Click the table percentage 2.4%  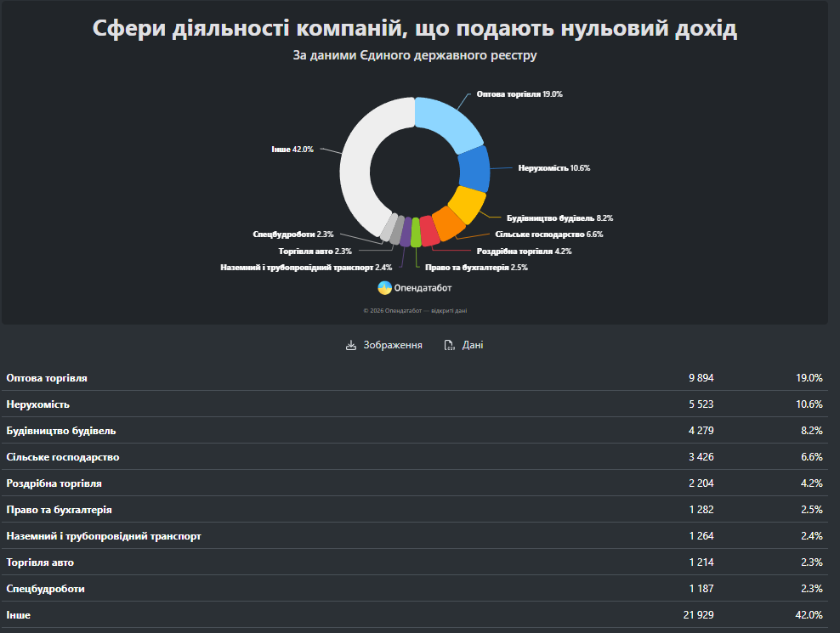pos(812,536)
